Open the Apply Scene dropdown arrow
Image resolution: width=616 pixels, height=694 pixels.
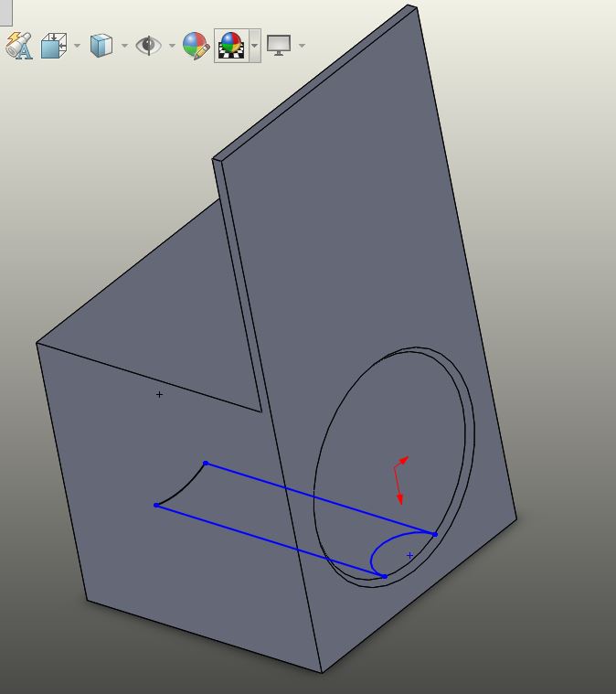click(254, 45)
